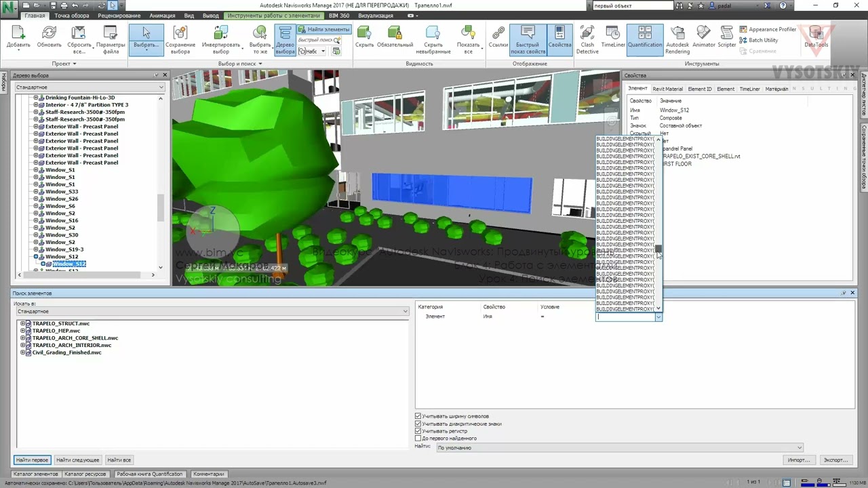Click Дерево выбора vertical scrollbar
Screen dimensions: 868x488
click(161, 183)
